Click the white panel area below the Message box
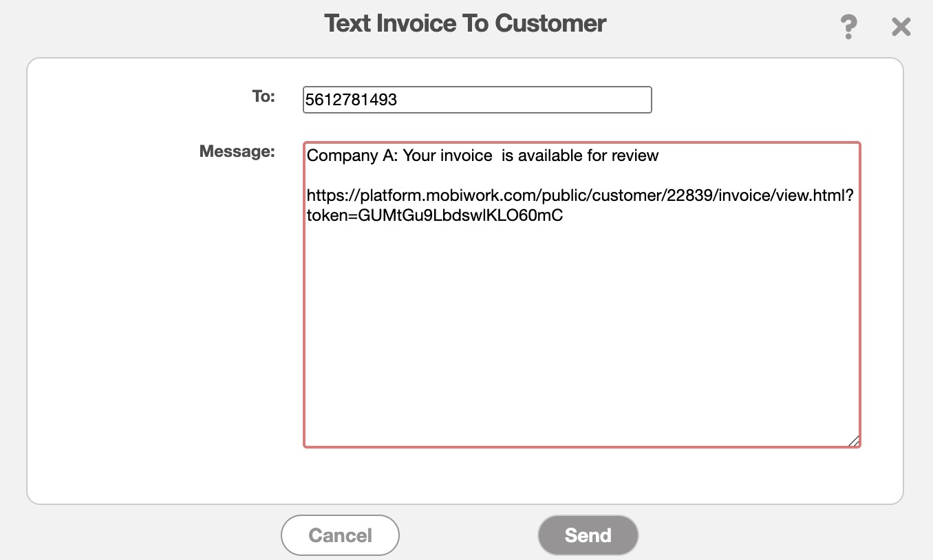 point(581,476)
